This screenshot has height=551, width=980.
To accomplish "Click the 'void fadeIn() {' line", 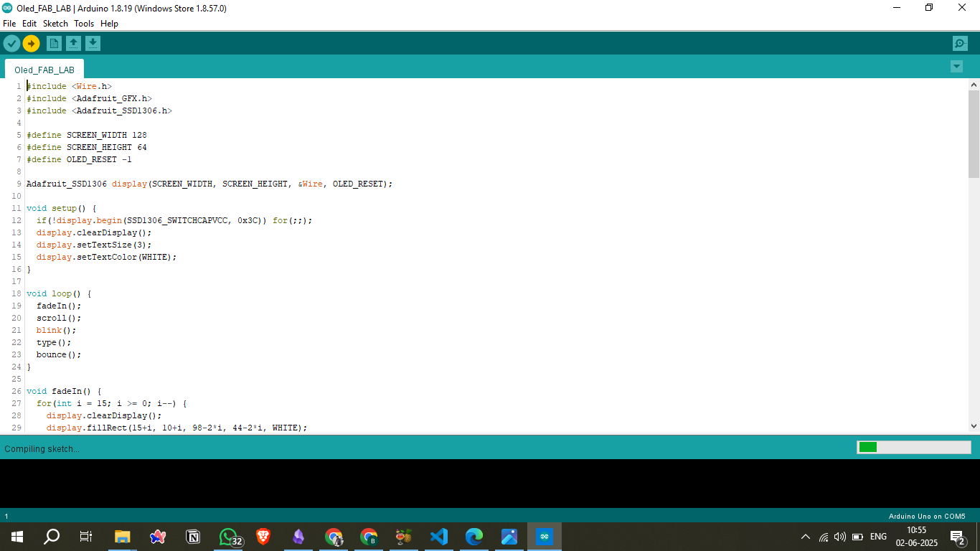I will [x=64, y=391].
